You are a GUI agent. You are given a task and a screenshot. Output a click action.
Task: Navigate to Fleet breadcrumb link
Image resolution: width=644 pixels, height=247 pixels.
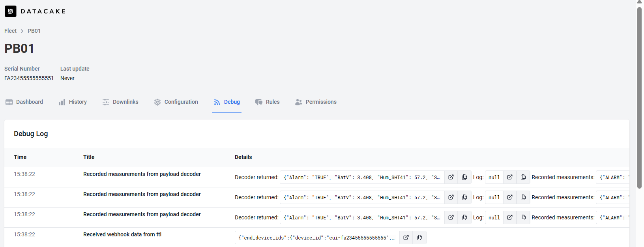coord(10,31)
